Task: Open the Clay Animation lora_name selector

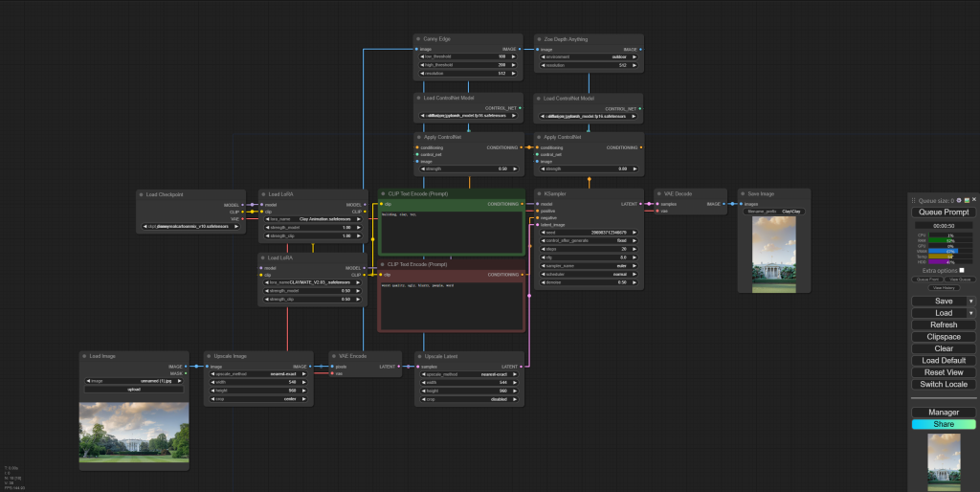Action: tap(313, 219)
